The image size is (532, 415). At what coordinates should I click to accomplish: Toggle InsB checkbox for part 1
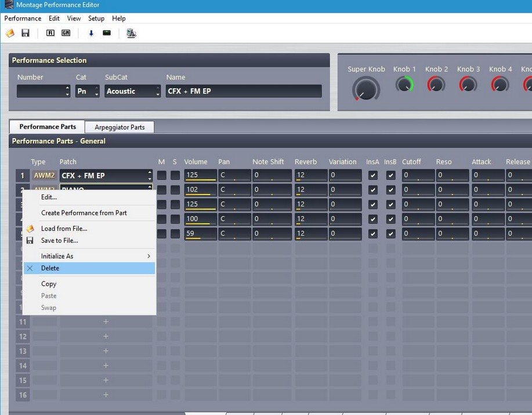390,175
